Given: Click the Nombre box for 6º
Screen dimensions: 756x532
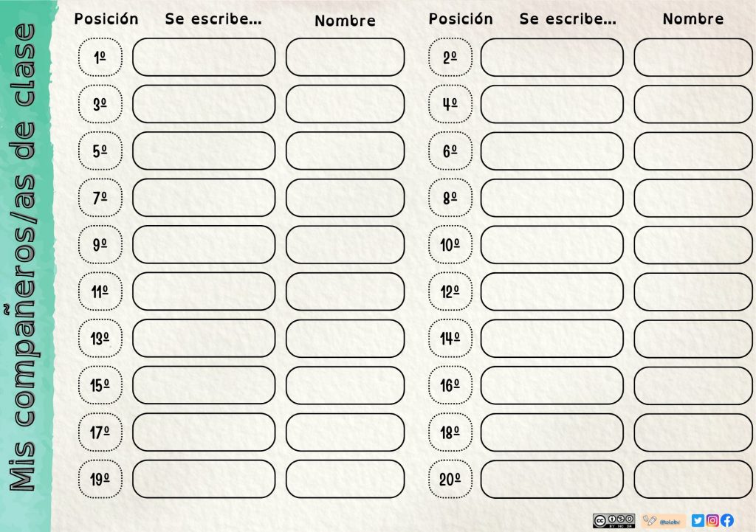Looking at the screenshot, I should coord(693,151).
